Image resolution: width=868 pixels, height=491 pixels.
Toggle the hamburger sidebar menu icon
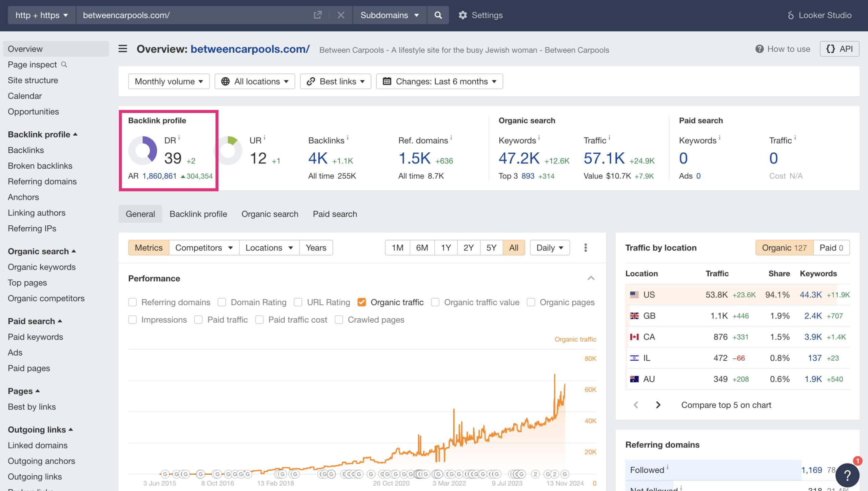(123, 49)
